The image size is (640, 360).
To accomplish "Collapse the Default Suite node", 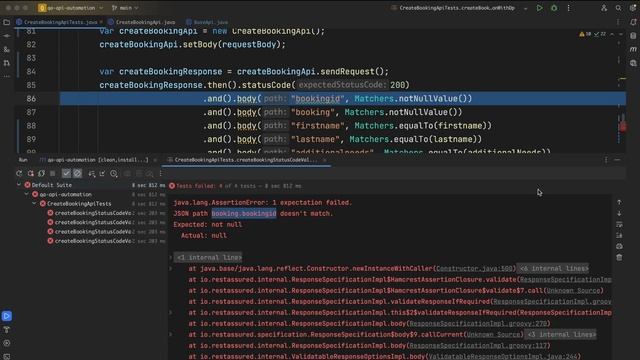I will (x=19, y=185).
